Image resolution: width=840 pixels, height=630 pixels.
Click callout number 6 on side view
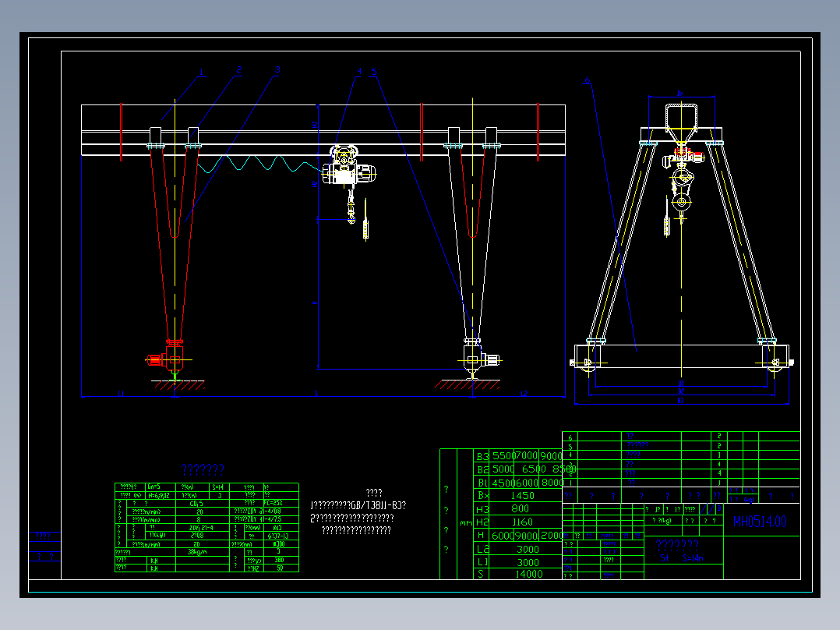[x=588, y=80]
